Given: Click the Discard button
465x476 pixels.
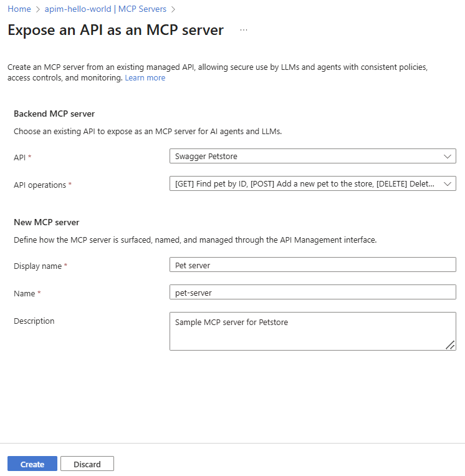Looking at the screenshot, I should pyautogui.click(x=87, y=464).
